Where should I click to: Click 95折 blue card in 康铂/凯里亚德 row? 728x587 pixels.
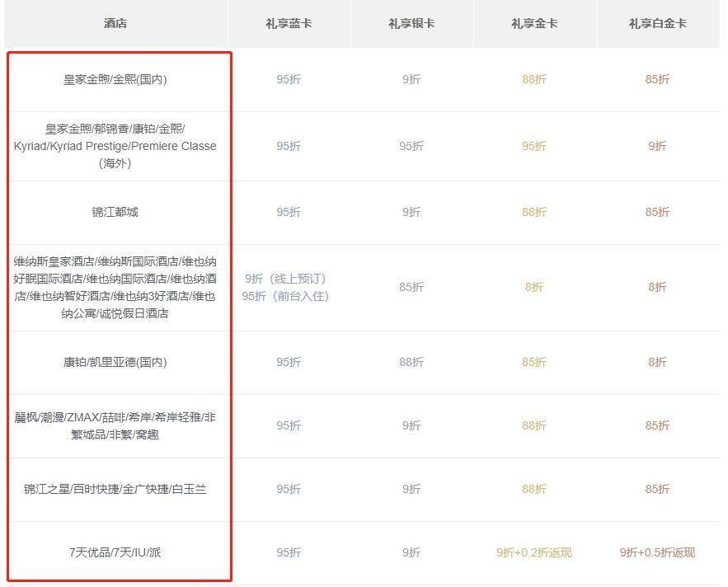click(x=289, y=362)
